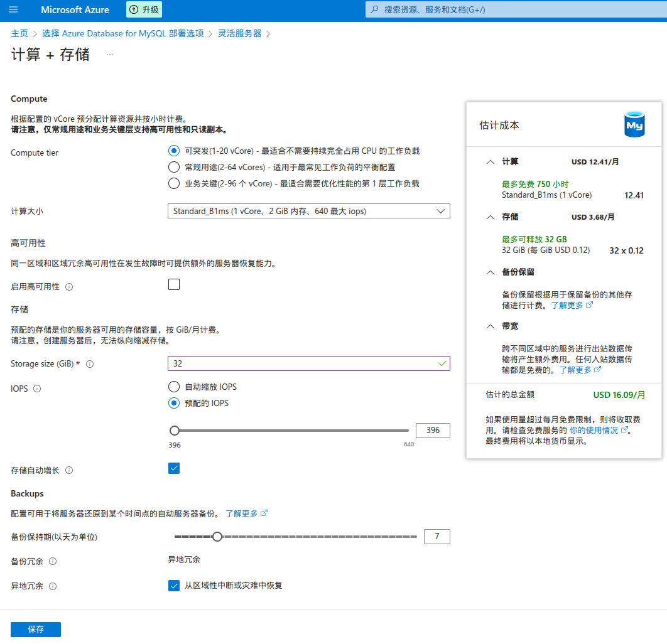Collapse the 带宽 cost section
Screen dimensions: 667x644
click(491, 326)
